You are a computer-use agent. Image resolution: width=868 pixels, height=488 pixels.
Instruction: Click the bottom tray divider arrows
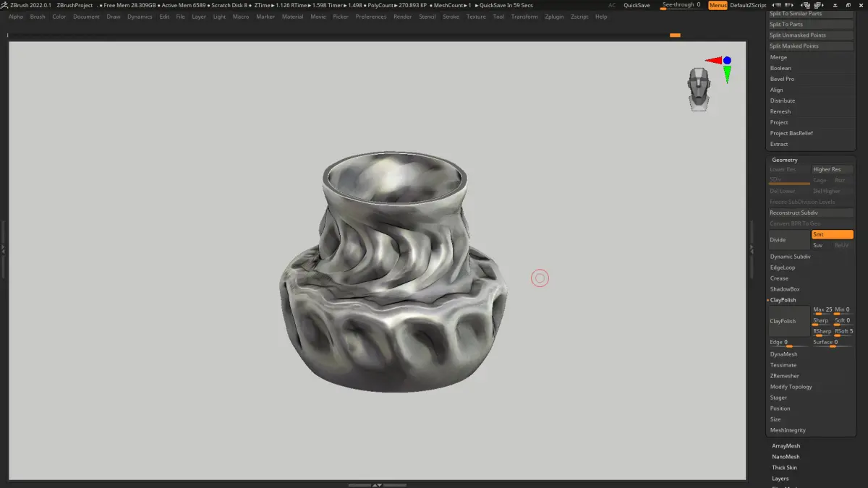tap(377, 485)
